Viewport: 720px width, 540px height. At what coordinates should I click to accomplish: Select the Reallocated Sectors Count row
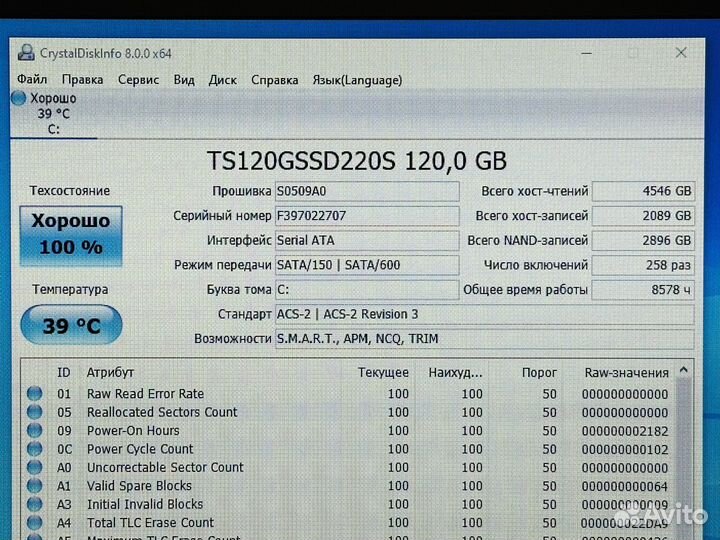349,412
